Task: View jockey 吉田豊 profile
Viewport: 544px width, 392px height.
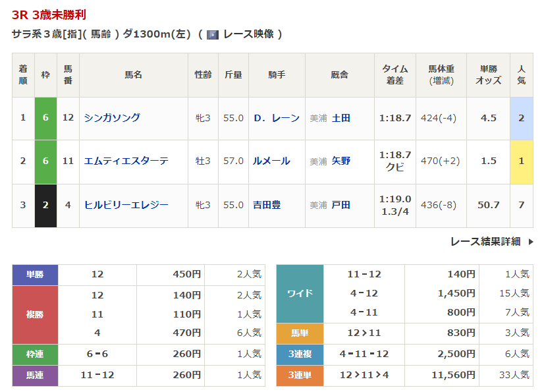Action: click(x=267, y=205)
